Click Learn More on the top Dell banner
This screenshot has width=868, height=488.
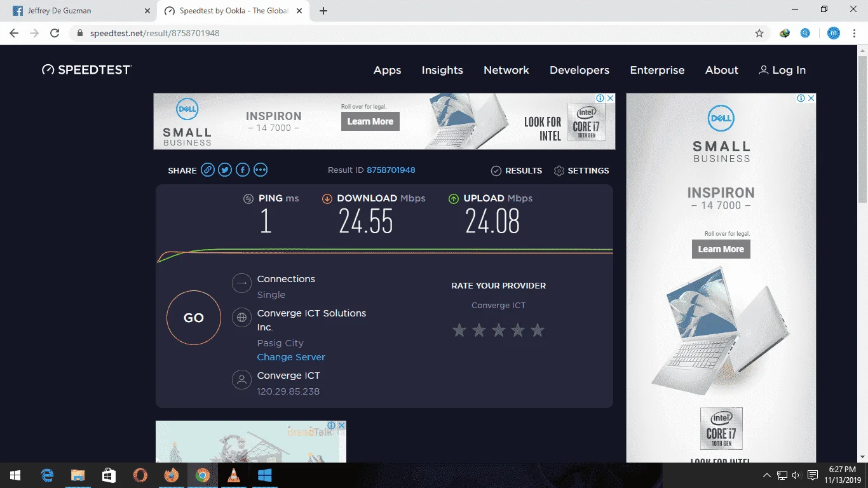click(x=370, y=121)
